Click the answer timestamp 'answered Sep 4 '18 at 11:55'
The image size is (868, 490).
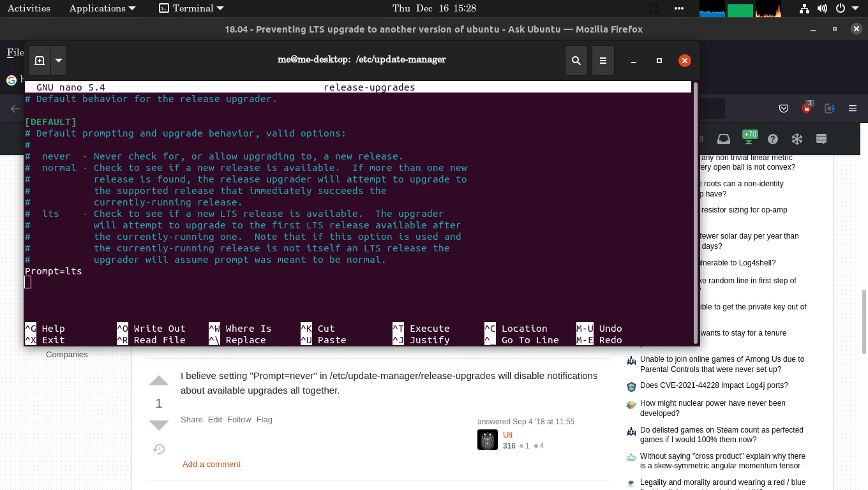(526, 422)
